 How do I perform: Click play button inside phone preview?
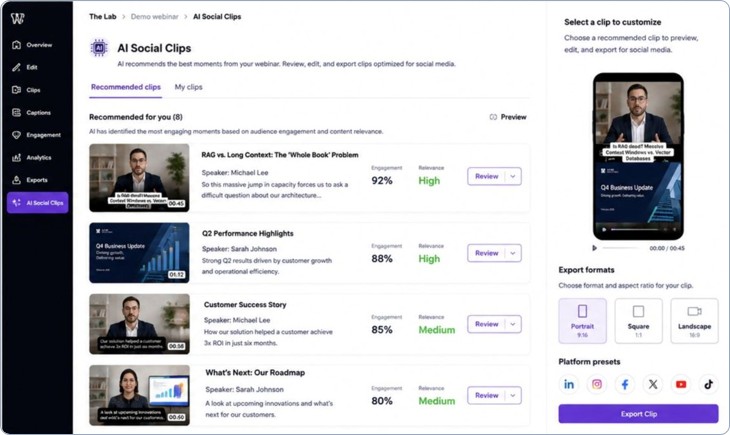click(604, 230)
